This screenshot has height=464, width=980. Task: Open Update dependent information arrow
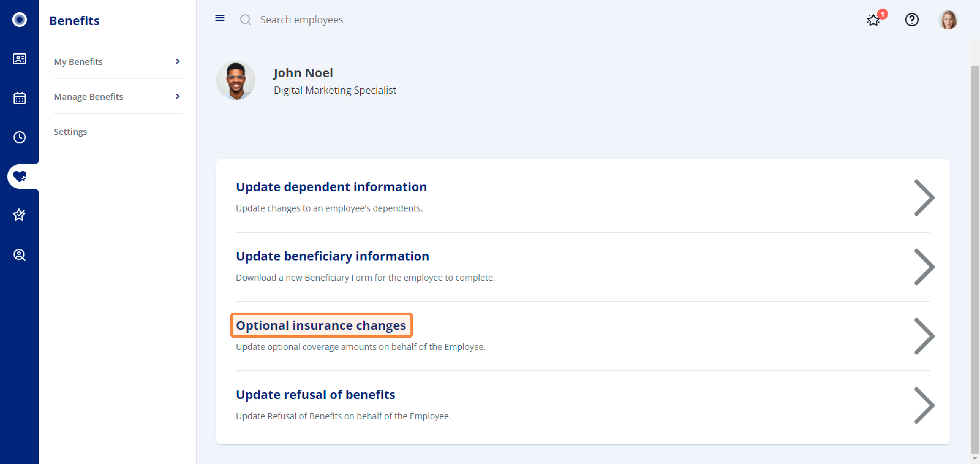pyautogui.click(x=925, y=198)
